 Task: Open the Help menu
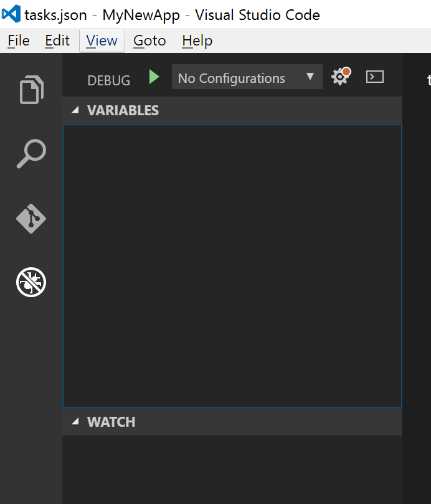click(x=197, y=40)
